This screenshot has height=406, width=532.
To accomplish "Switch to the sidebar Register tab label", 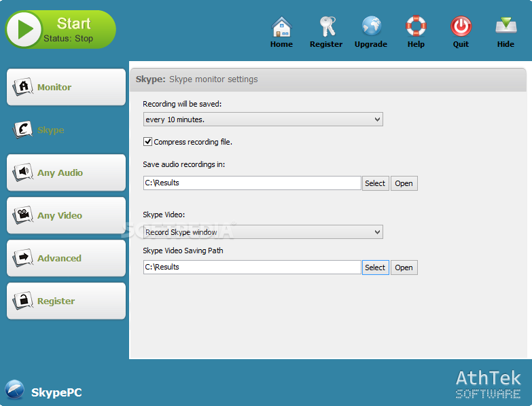I will click(56, 301).
